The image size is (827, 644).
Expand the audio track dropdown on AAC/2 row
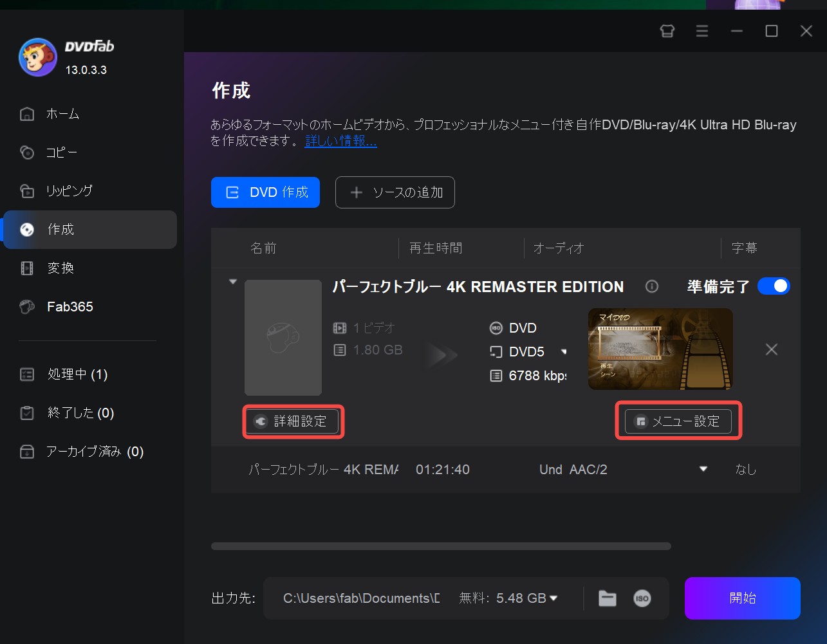click(x=703, y=470)
